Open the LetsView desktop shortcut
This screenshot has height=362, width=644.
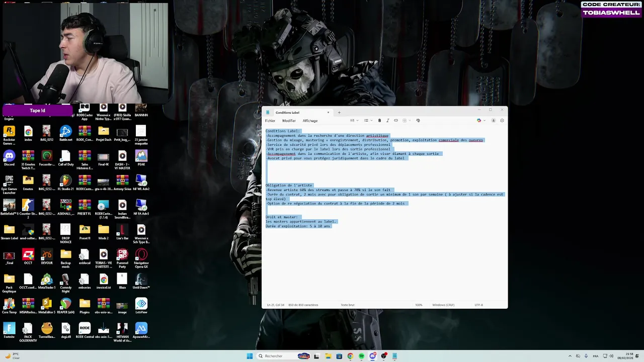(x=141, y=306)
